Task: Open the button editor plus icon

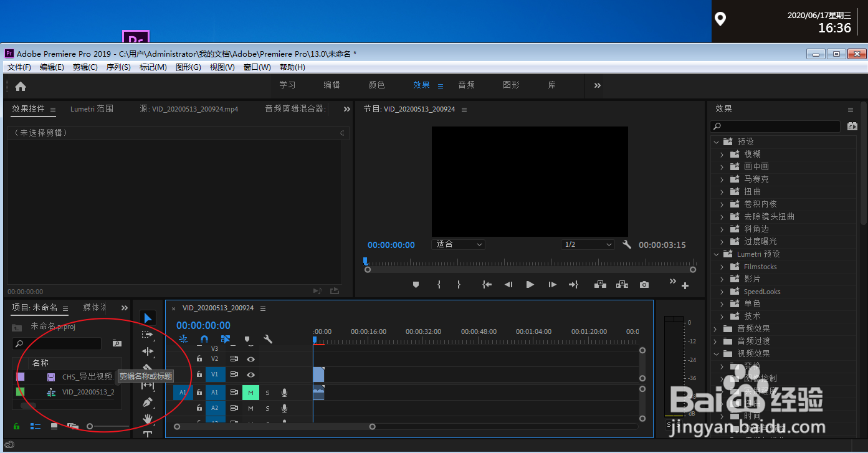Action: (685, 286)
